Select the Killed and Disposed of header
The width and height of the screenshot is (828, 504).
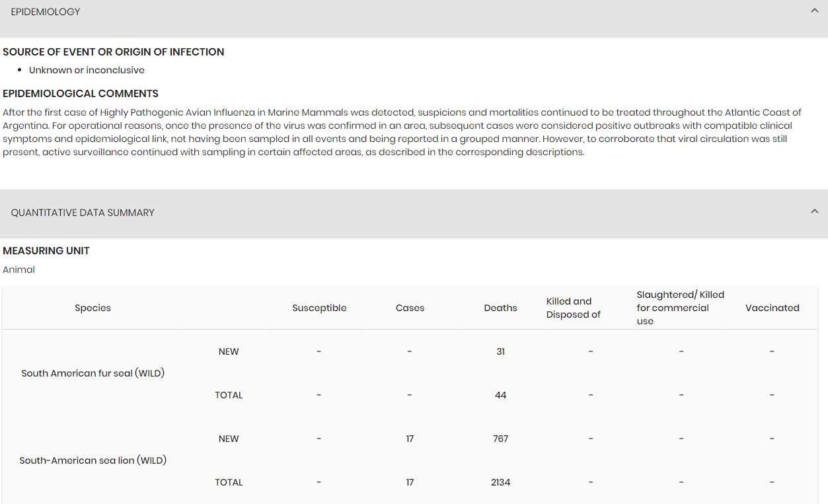click(x=573, y=308)
